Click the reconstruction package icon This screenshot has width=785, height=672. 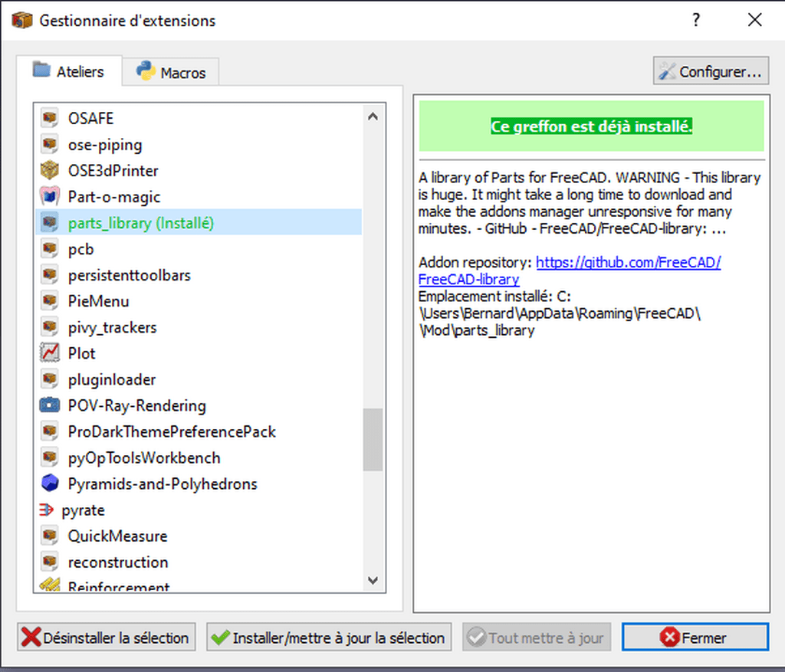[50, 562]
